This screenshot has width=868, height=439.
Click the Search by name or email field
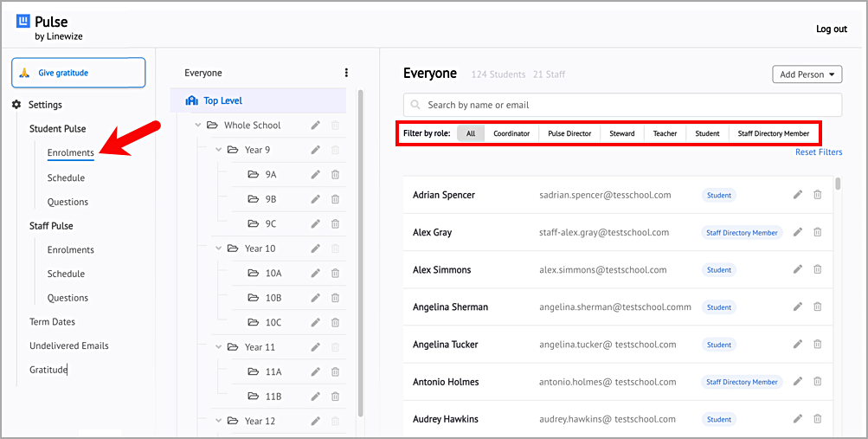(623, 105)
